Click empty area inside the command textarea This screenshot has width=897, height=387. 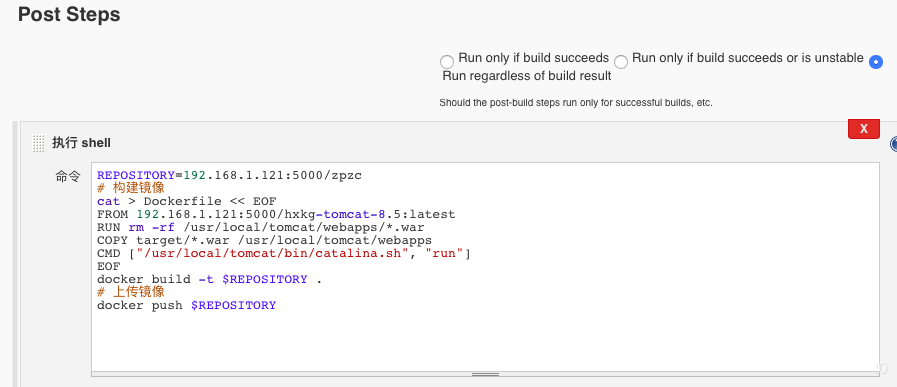pyautogui.click(x=485, y=341)
